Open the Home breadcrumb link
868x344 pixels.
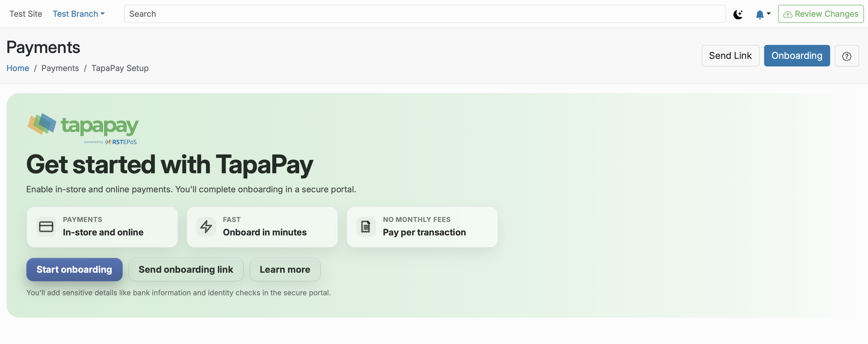[18, 68]
